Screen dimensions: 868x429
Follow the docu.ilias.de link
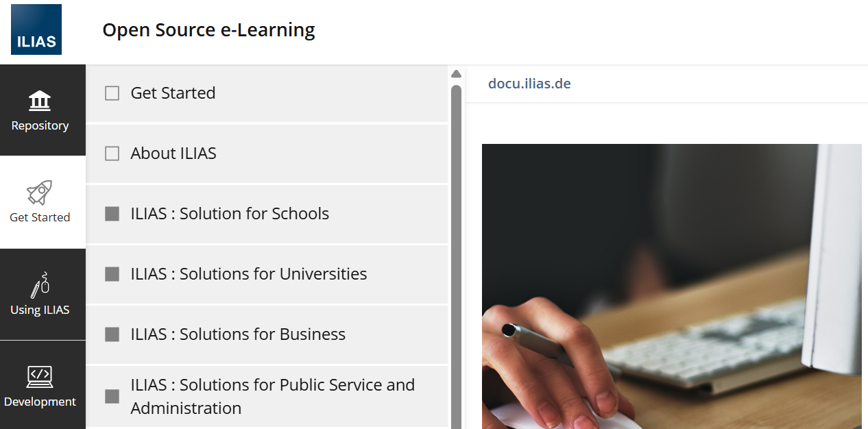[x=529, y=84]
